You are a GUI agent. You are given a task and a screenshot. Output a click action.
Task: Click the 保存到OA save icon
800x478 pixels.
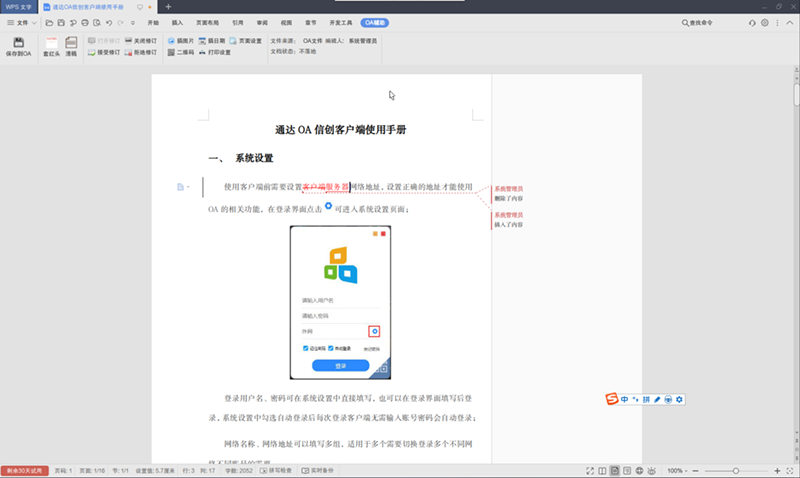point(18,46)
